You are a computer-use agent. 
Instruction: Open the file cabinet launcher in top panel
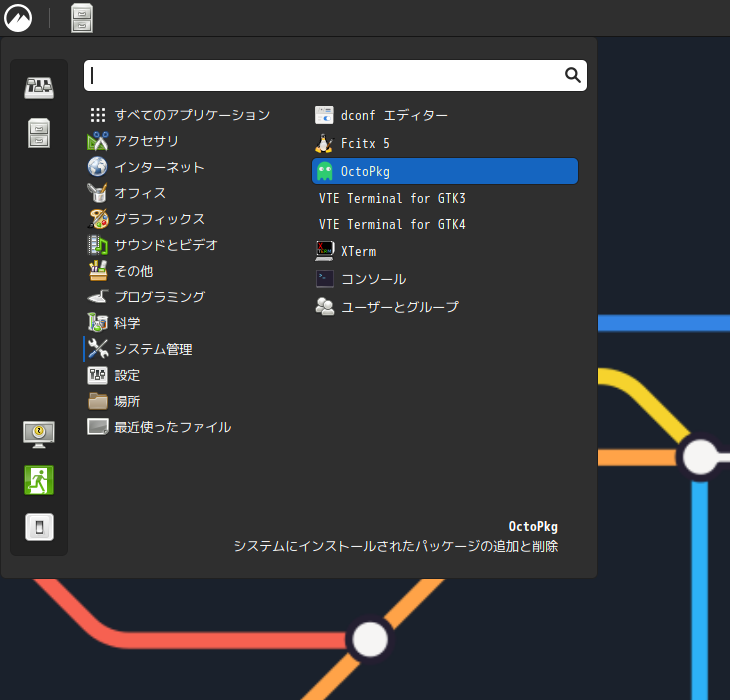(x=82, y=18)
